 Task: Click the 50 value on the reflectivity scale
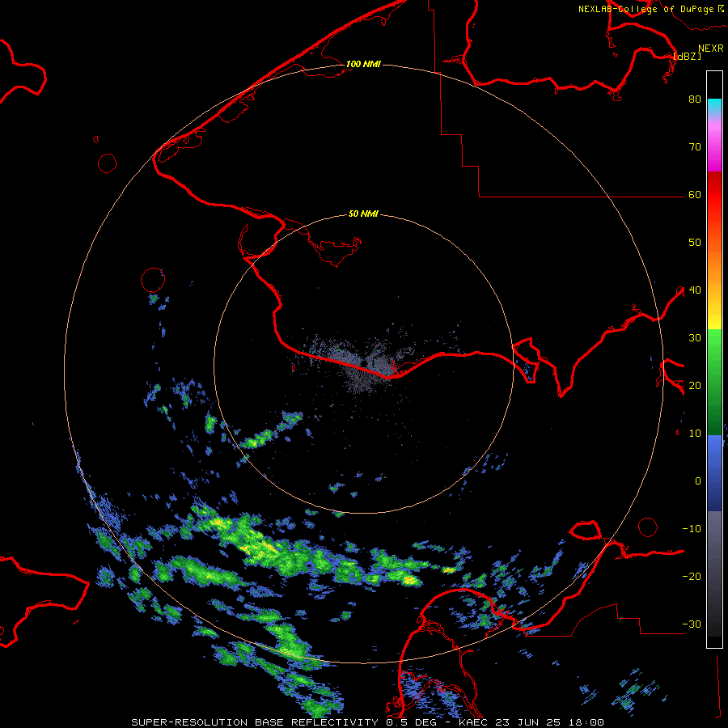(x=695, y=243)
